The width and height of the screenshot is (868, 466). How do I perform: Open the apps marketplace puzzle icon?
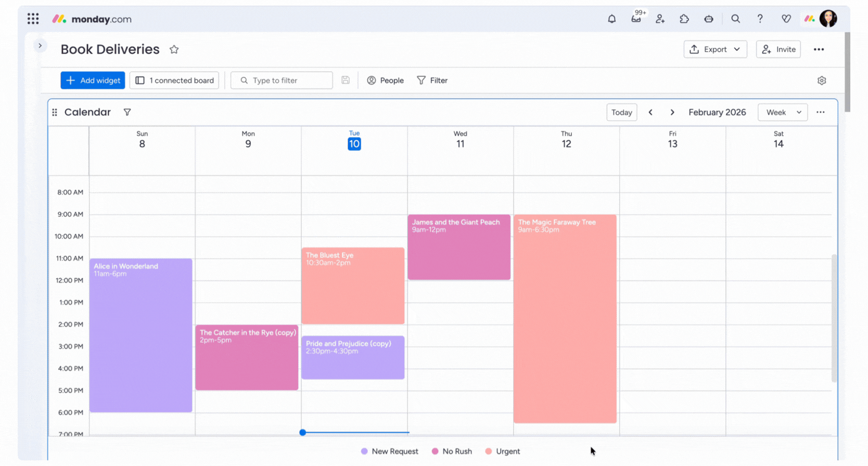684,19
